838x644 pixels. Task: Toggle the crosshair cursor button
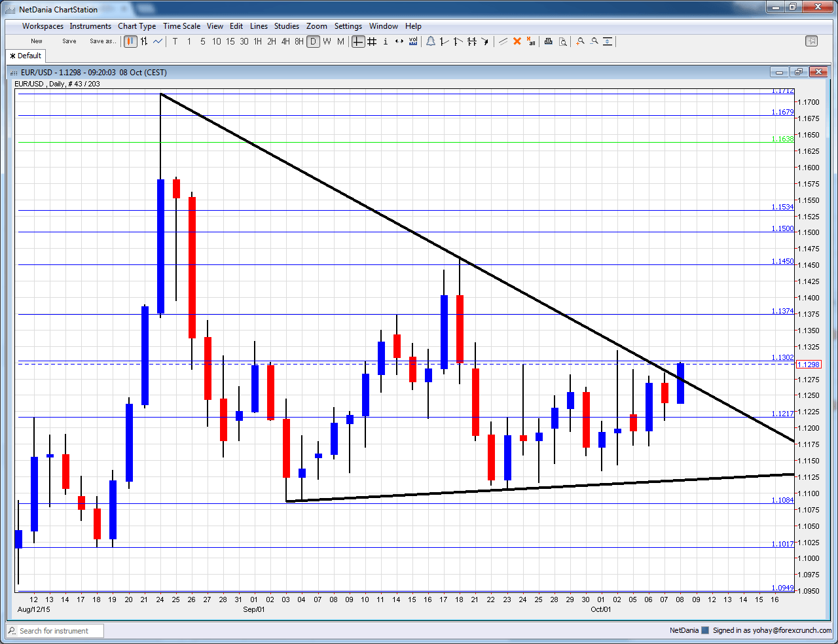click(358, 41)
